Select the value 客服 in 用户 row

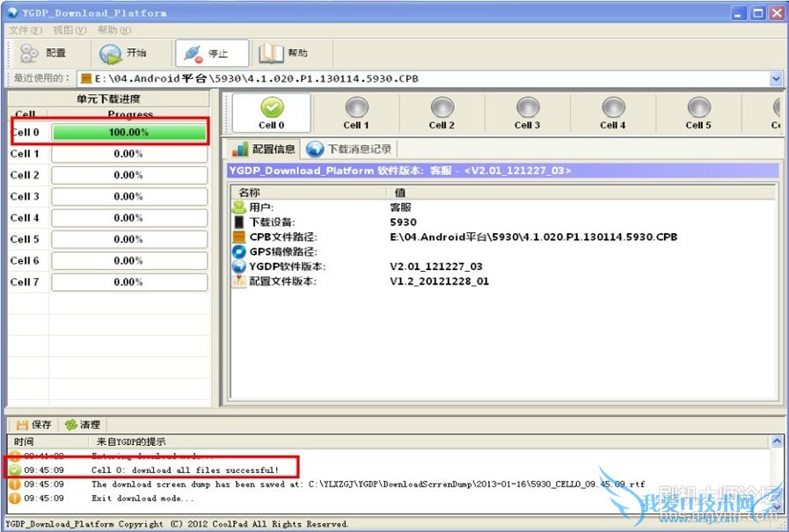tap(400, 208)
